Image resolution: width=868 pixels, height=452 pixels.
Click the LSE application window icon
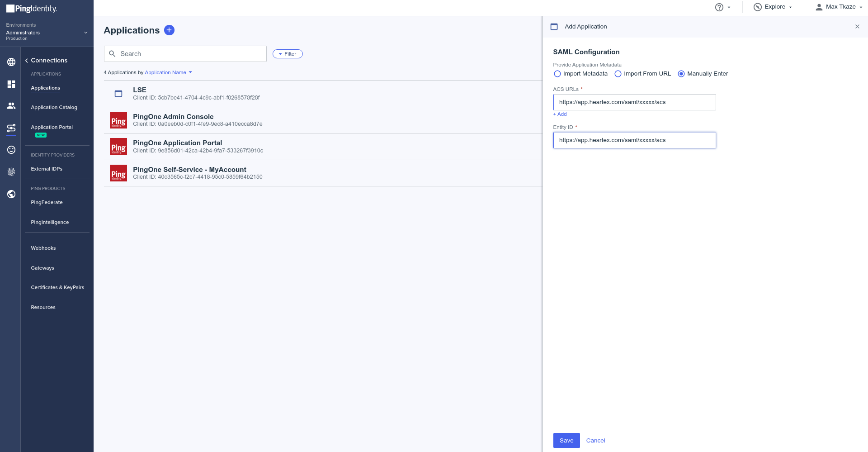118,94
